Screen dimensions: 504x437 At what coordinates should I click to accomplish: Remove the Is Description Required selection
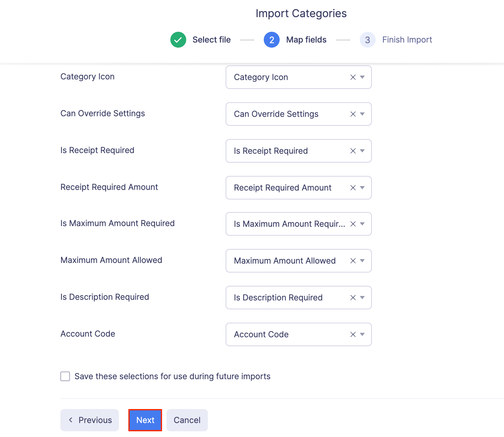tap(353, 298)
